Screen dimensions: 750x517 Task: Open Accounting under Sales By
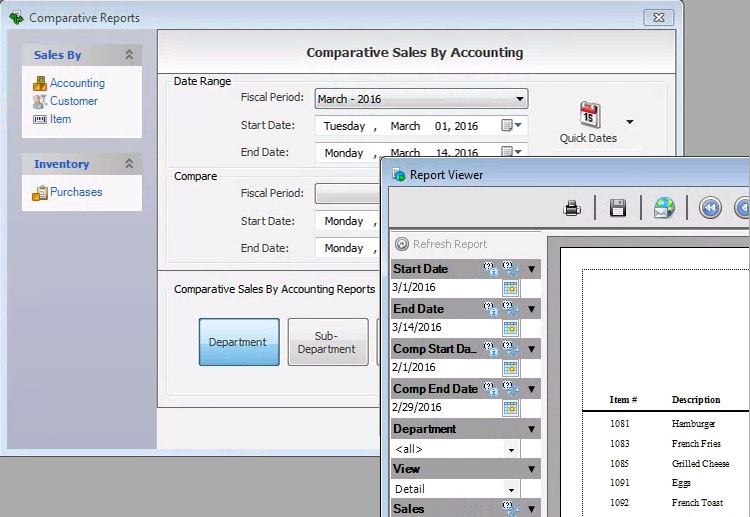(x=77, y=83)
